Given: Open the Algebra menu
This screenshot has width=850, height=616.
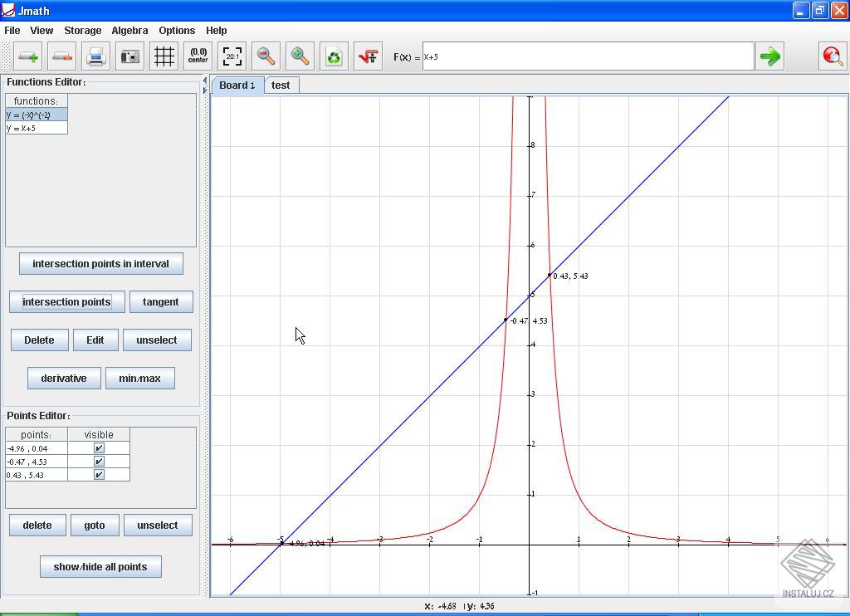Looking at the screenshot, I should click(x=129, y=30).
